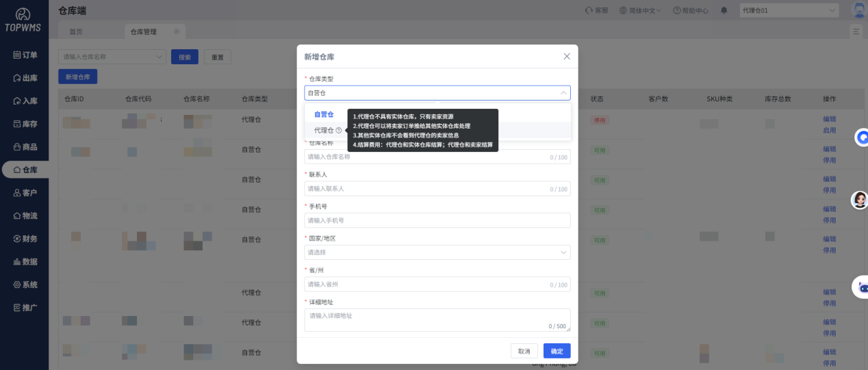Open the 代理仓01 warehouse selector
Screen dimensions: 868x370
tap(789, 10)
